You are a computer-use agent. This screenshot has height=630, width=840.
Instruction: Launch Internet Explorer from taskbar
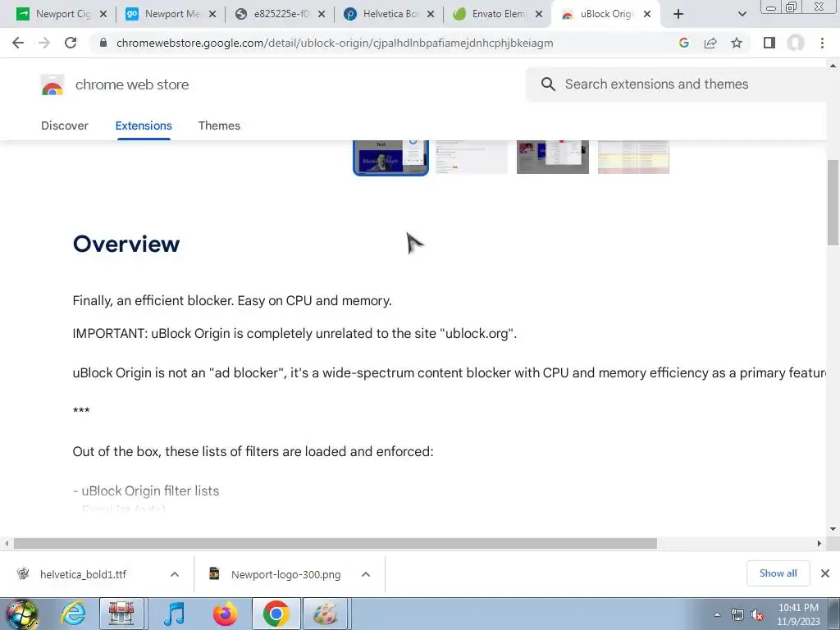coord(73,614)
